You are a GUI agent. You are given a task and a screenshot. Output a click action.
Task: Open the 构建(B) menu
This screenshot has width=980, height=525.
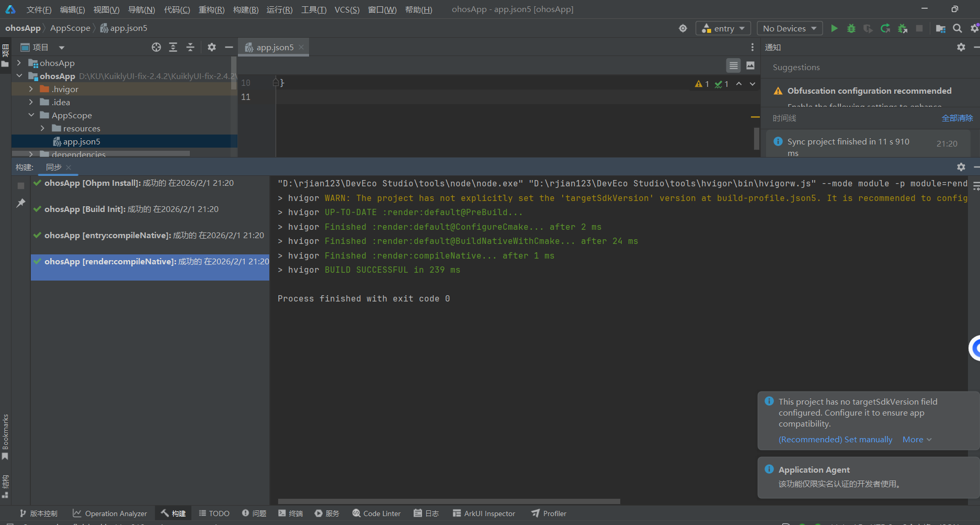pyautogui.click(x=246, y=9)
